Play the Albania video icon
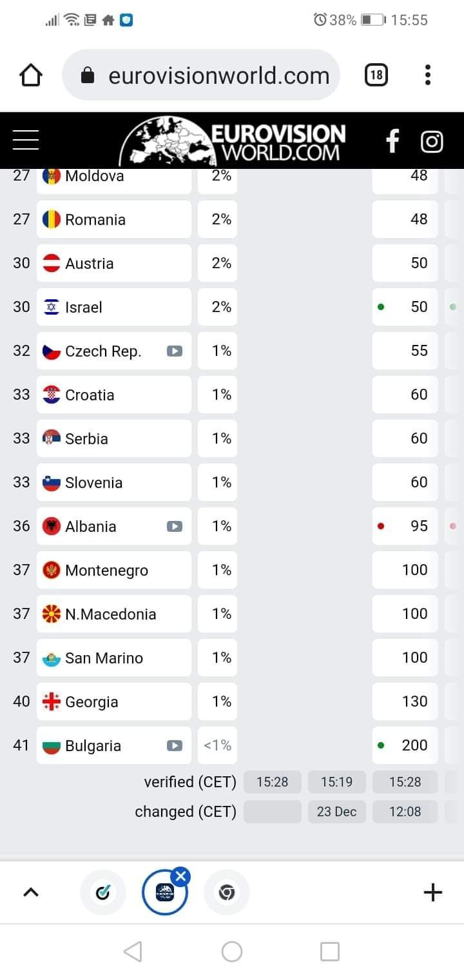The image size is (464, 980). click(x=174, y=527)
